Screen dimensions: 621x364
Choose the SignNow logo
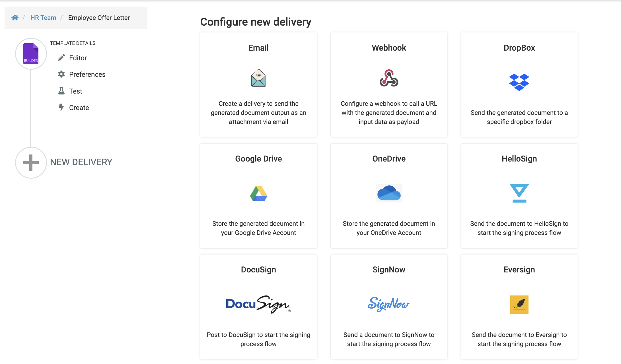pos(389,304)
